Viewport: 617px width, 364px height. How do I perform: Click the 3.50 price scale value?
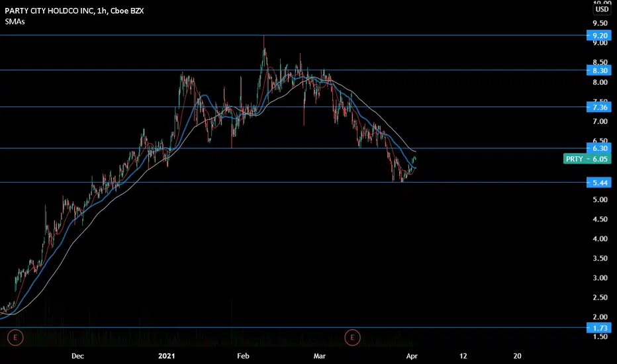(x=600, y=258)
